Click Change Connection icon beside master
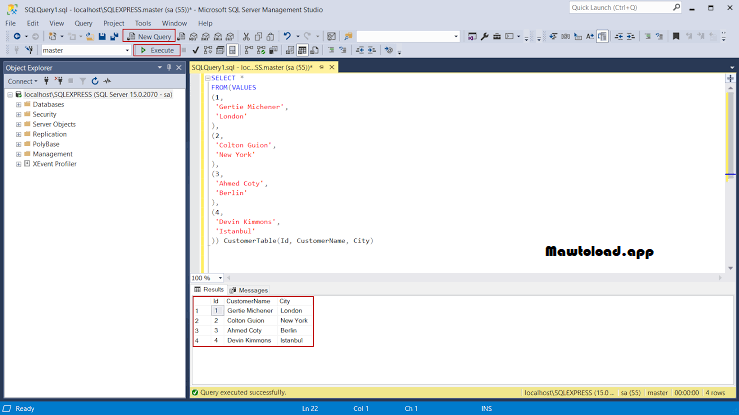 coord(29,50)
